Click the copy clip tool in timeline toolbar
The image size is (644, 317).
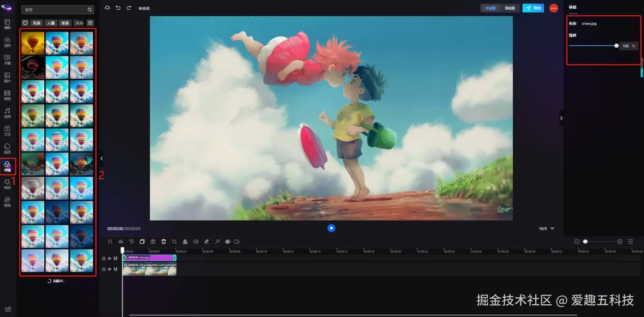[x=142, y=242]
